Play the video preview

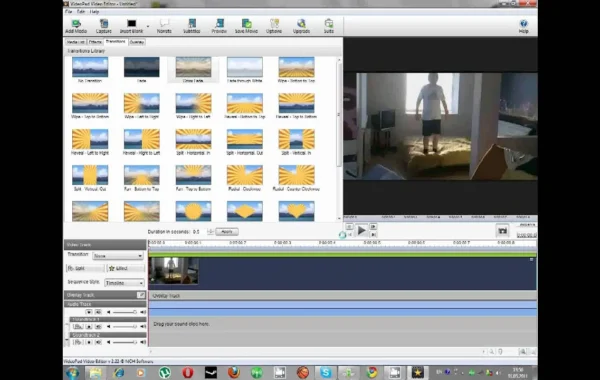(361, 230)
